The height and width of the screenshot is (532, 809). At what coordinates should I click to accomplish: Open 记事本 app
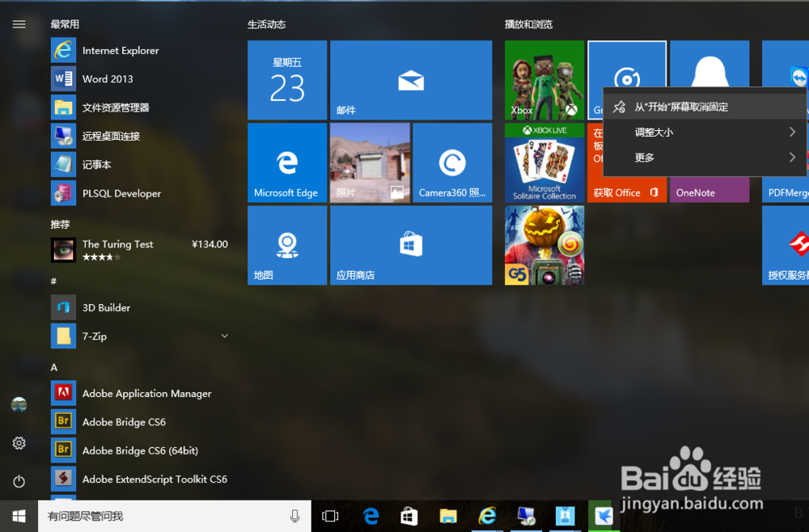(x=139, y=164)
